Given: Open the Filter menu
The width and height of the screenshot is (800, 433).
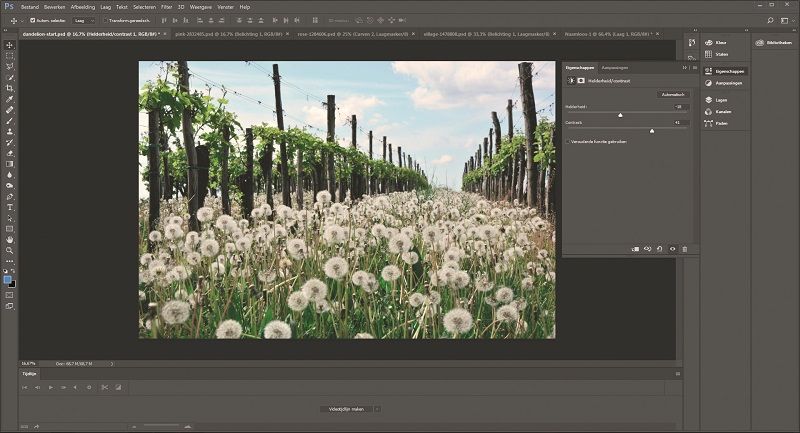Looking at the screenshot, I should [x=166, y=6].
